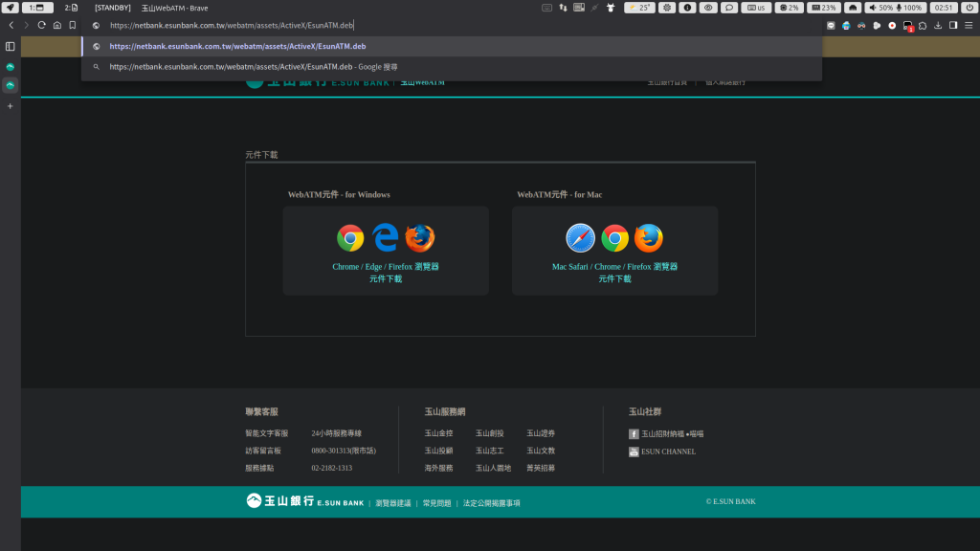Go to the browser home page
The height and width of the screenshot is (551, 980).
[56, 25]
